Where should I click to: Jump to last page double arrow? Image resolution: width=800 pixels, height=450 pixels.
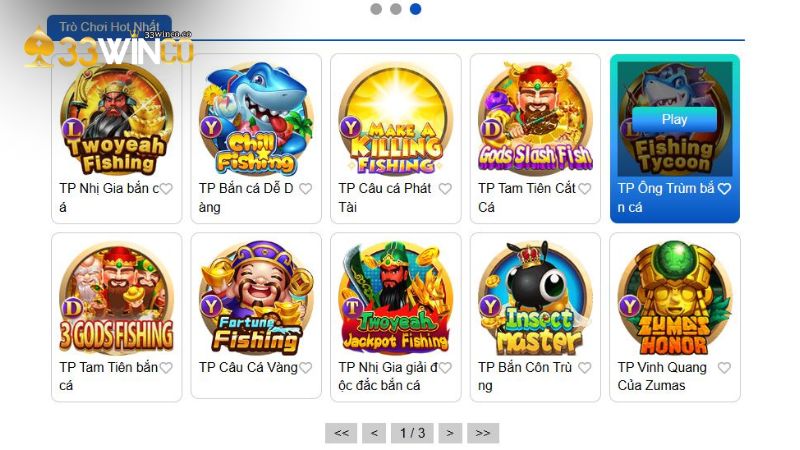(483, 433)
